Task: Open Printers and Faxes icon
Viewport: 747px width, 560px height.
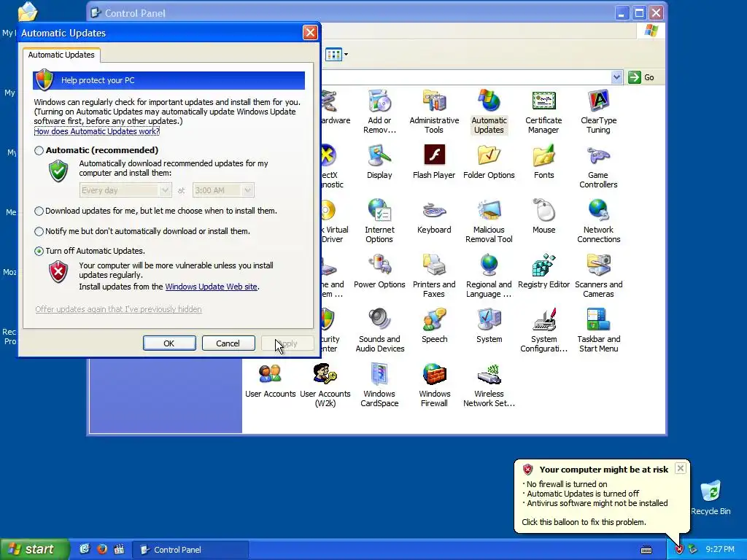Action: (434, 276)
